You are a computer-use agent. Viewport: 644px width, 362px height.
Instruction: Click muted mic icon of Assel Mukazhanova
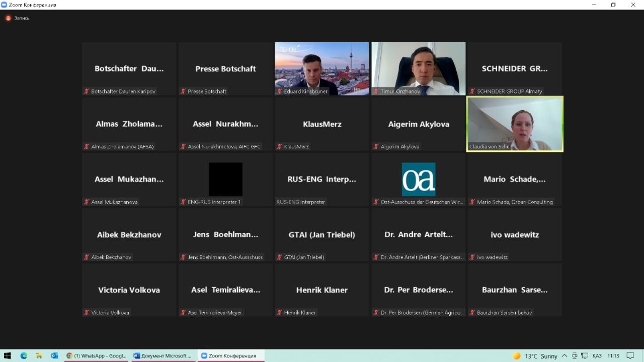pos(87,202)
